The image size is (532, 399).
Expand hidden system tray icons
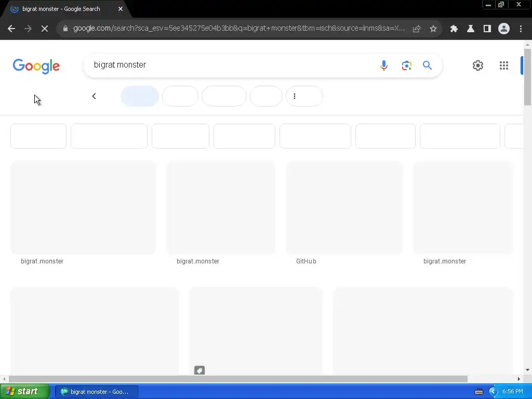point(493,392)
